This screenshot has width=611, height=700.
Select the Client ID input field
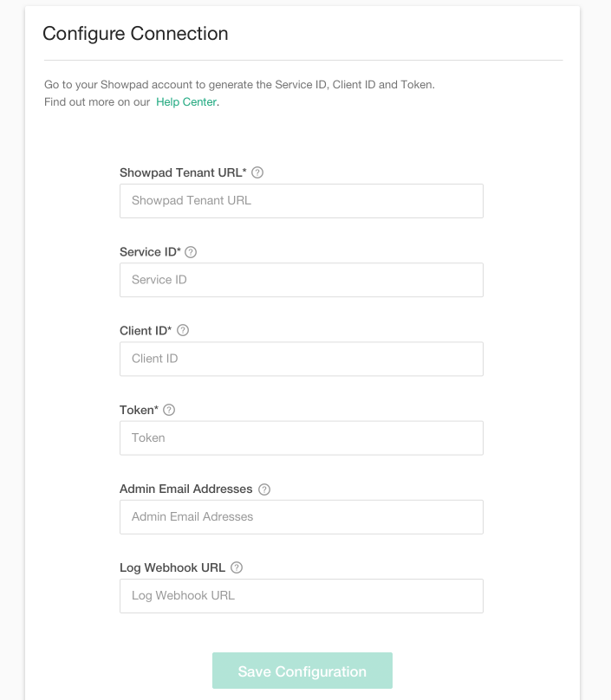coord(301,358)
